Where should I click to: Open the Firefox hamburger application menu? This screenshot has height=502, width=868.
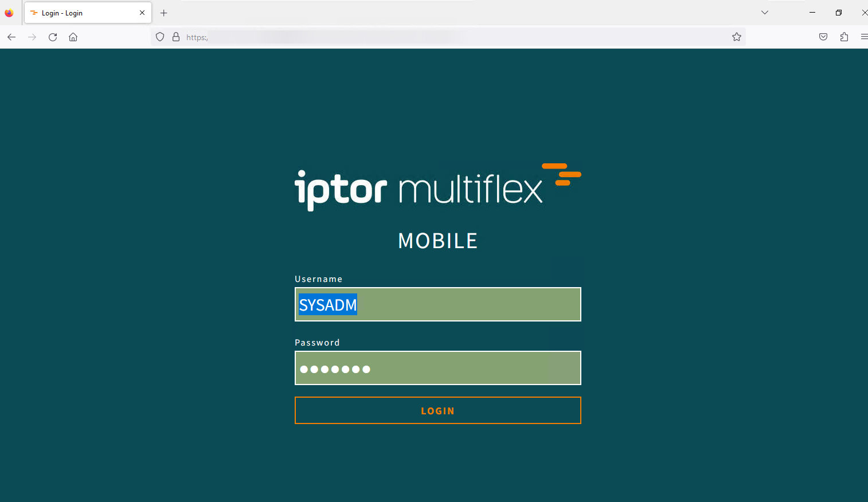click(863, 37)
